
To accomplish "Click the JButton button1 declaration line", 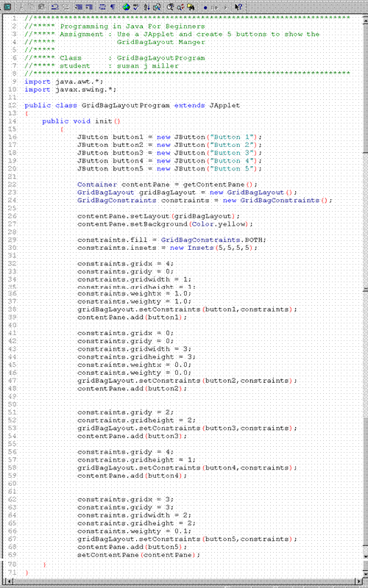I will 169,137.
